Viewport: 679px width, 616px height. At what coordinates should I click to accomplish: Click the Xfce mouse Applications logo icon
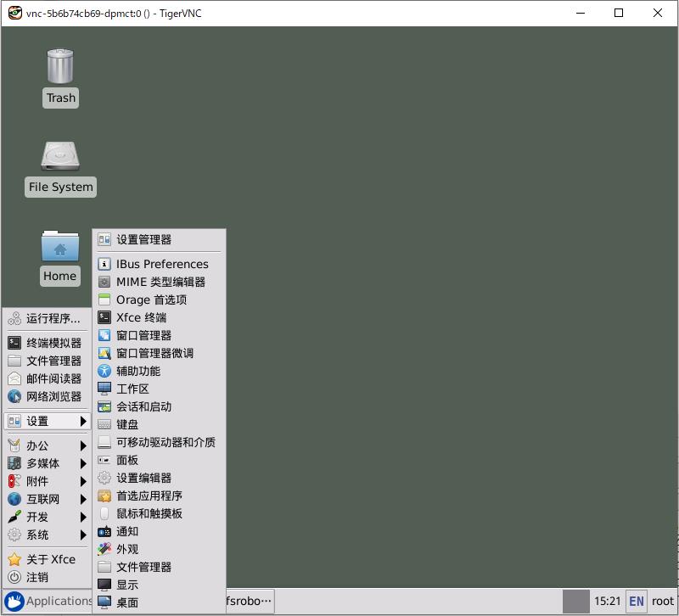pos(14,602)
